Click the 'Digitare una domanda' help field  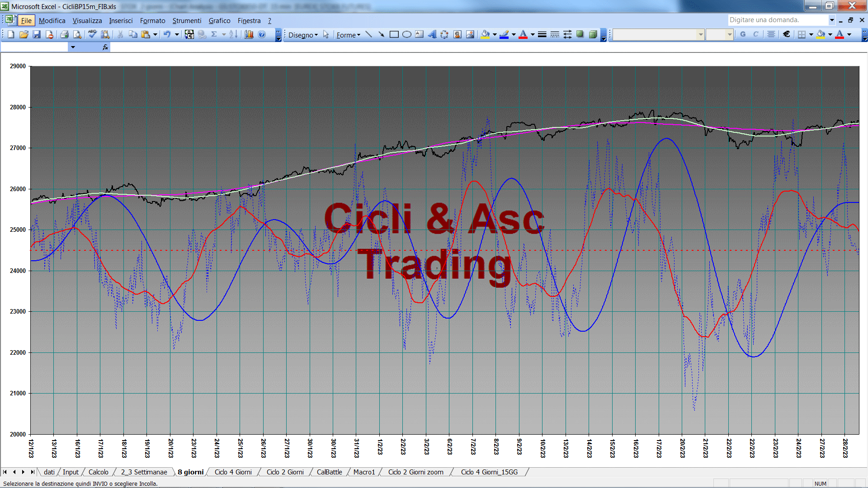[778, 20]
